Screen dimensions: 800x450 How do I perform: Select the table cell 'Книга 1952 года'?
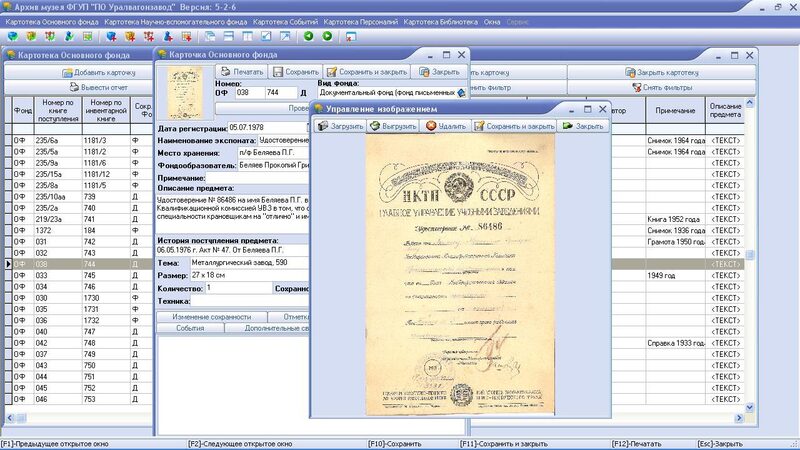[676, 219]
